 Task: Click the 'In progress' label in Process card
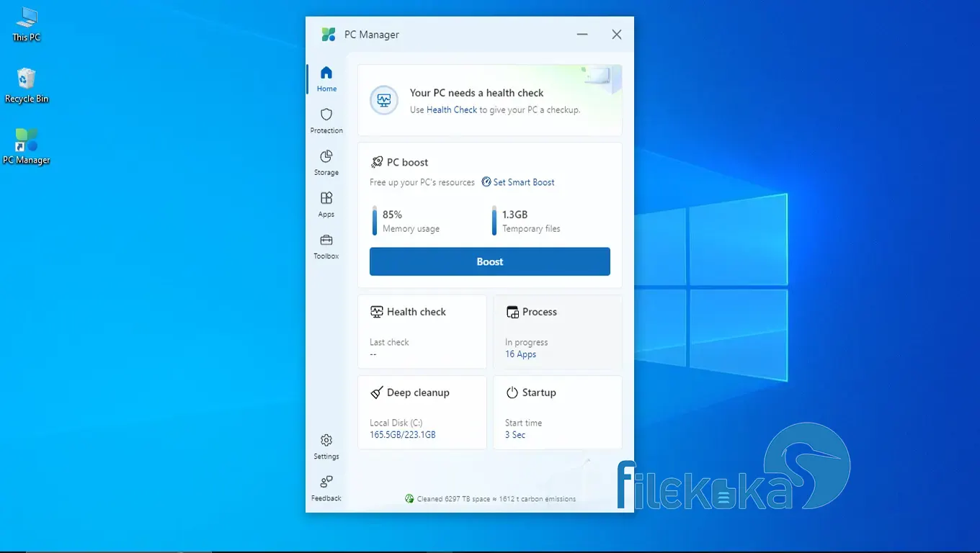tap(527, 343)
